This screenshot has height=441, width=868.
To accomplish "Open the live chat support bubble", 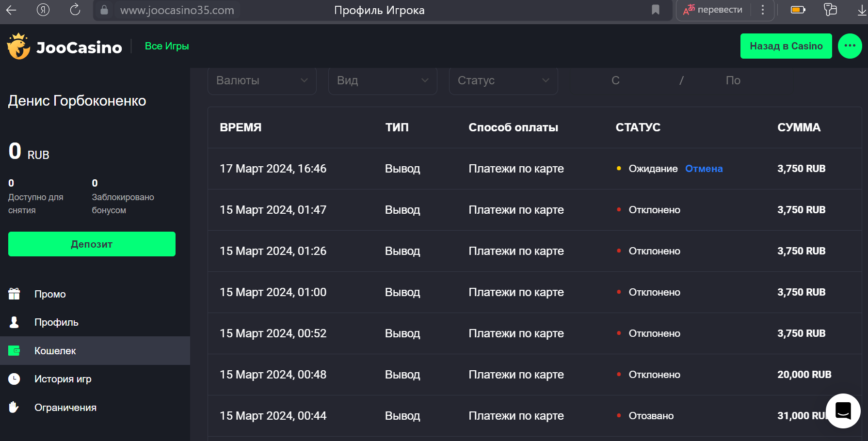I will [x=843, y=410].
